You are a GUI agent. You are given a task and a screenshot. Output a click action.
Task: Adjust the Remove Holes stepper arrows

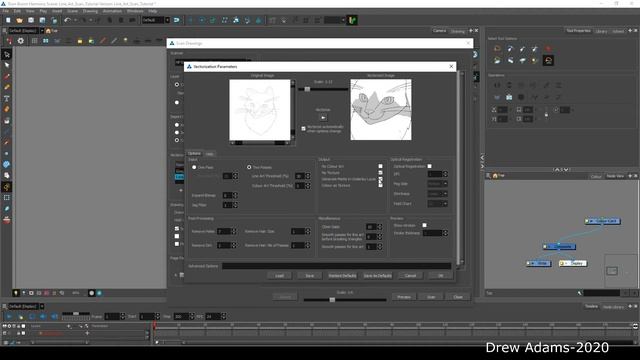pos(234,231)
